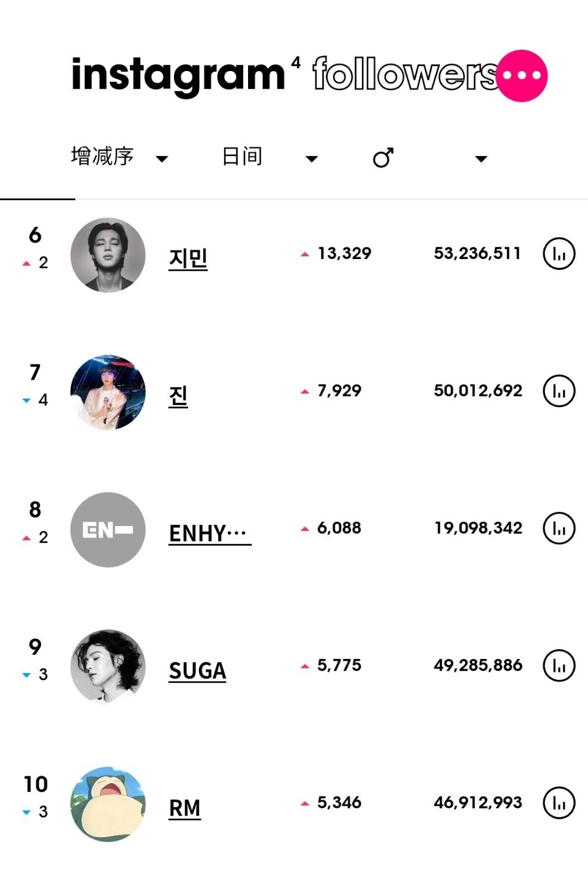This screenshot has width=588, height=891.
Task: Expand the 日间 period dropdown
Action: (312, 159)
